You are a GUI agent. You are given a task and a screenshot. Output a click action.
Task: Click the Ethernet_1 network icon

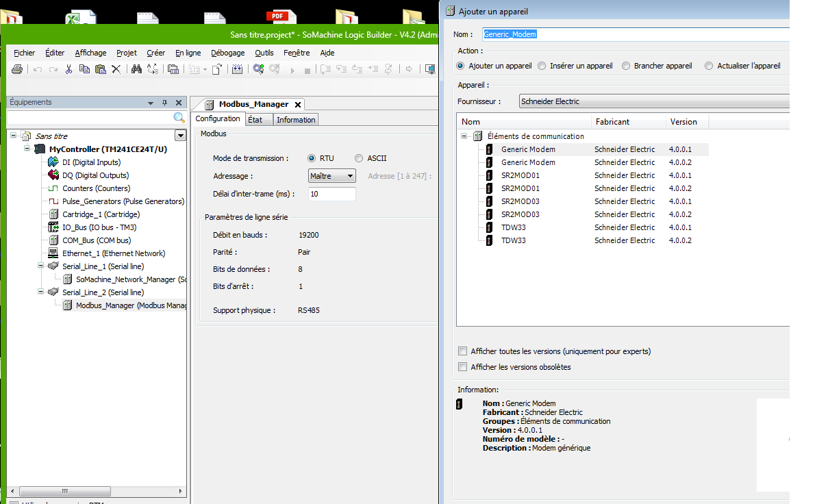click(53, 253)
